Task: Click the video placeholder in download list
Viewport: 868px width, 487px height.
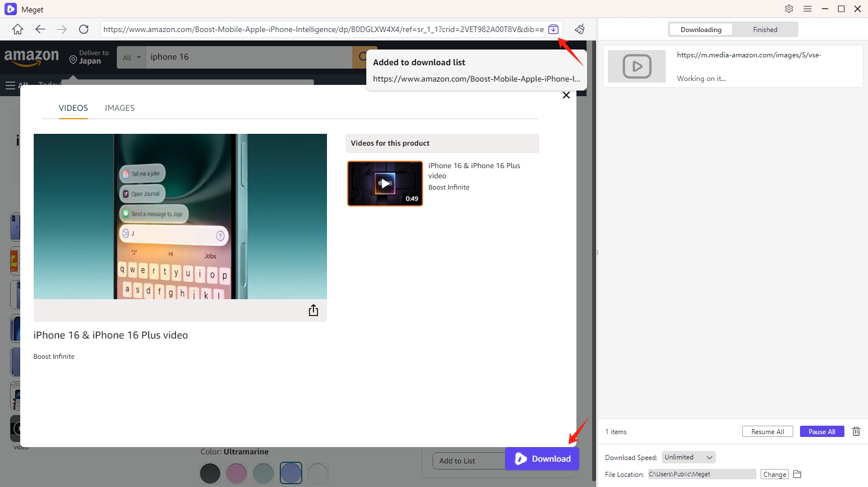Action: [x=637, y=66]
